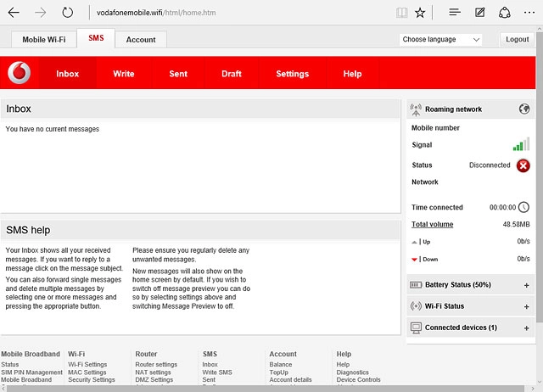Expand the Connected devices panel
This screenshot has height=392, width=543.
[x=526, y=328]
